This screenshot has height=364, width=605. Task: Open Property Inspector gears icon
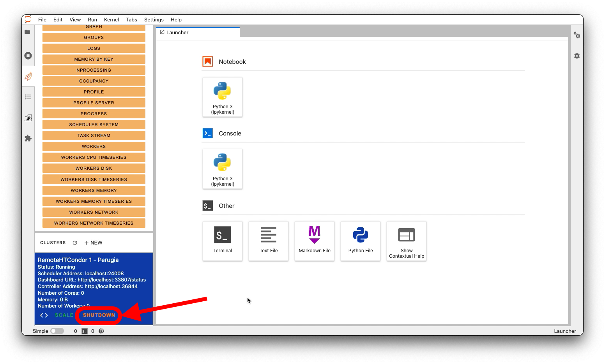pyautogui.click(x=577, y=35)
